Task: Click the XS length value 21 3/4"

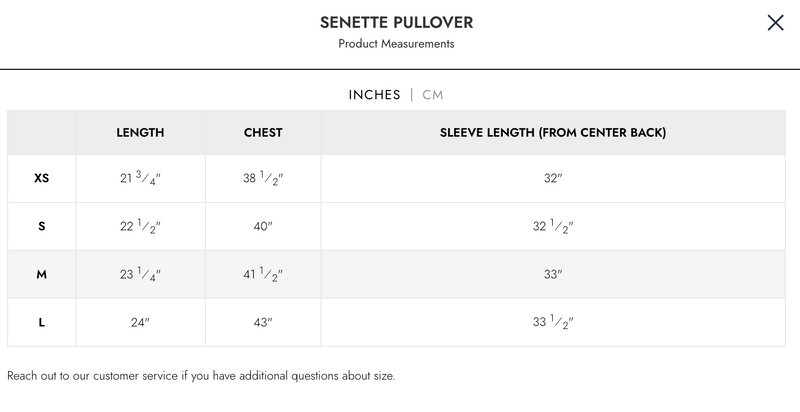Action: pos(140,179)
